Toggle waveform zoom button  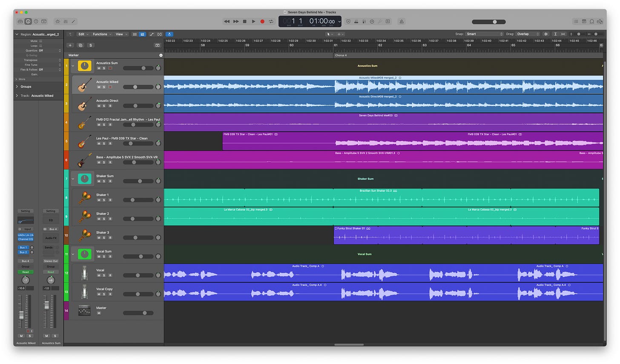546,34
